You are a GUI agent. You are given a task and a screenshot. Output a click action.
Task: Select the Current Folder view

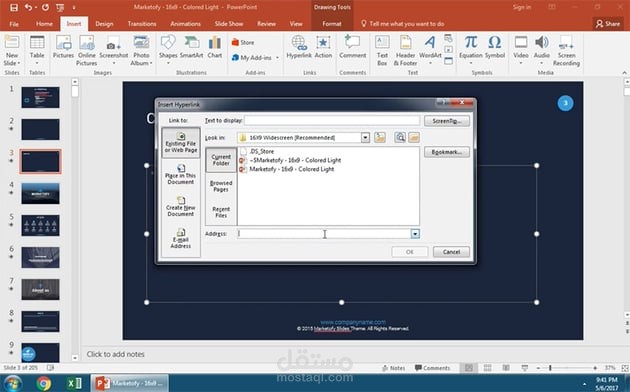click(x=221, y=160)
